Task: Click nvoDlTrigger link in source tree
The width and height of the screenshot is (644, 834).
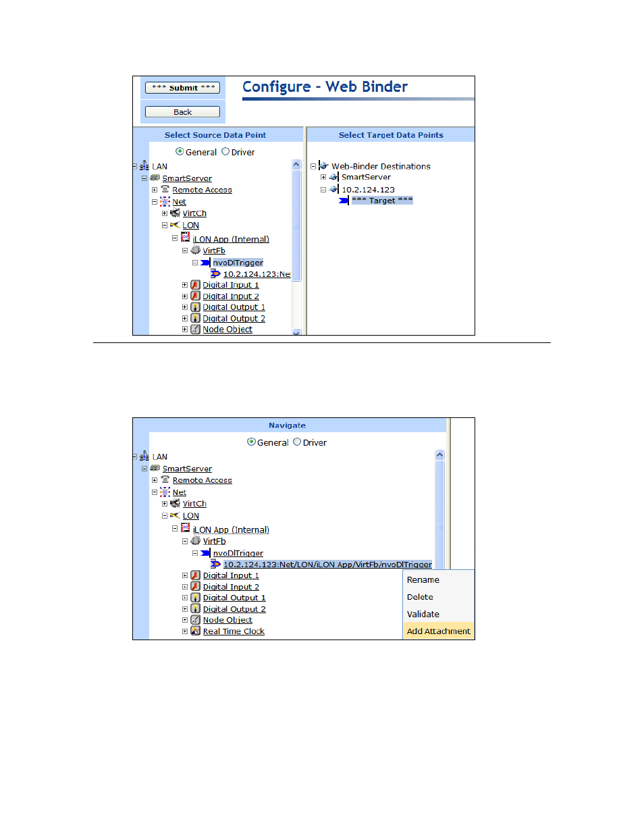Action: click(238, 263)
